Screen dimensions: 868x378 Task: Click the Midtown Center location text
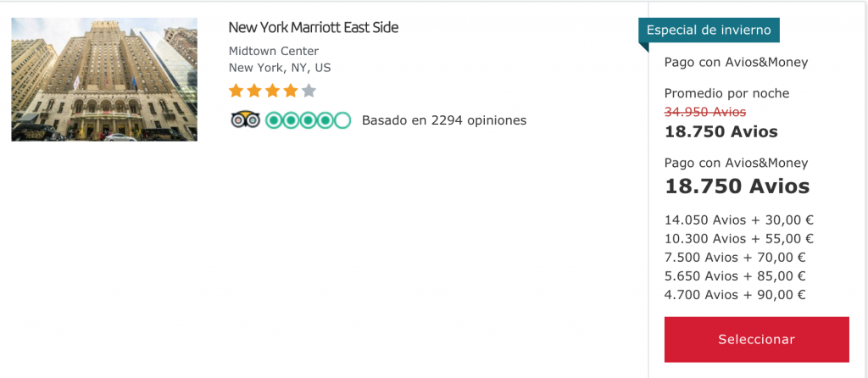tap(274, 52)
